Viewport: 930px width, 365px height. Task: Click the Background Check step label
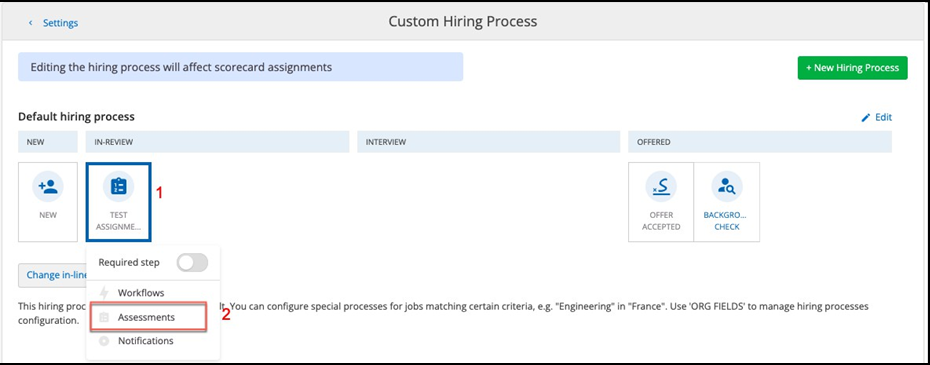tap(727, 221)
